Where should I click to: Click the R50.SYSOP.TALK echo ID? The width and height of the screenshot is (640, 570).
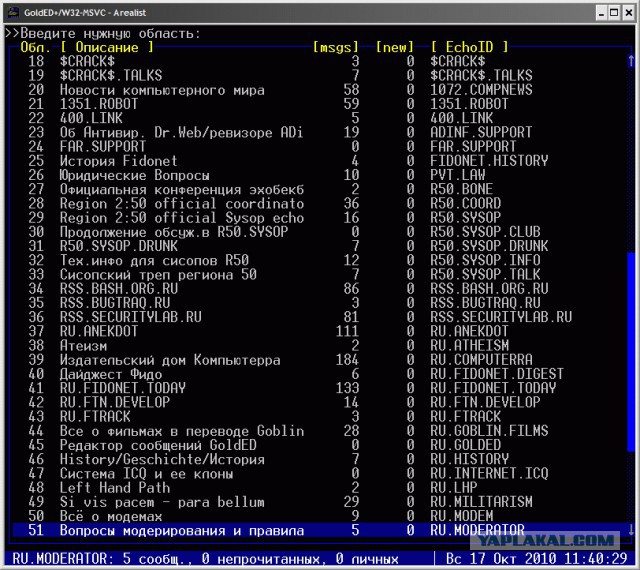tap(485, 274)
